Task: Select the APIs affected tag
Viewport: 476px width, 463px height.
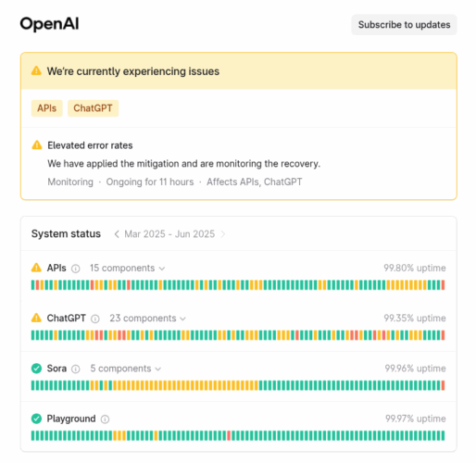Action: (x=47, y=108)
